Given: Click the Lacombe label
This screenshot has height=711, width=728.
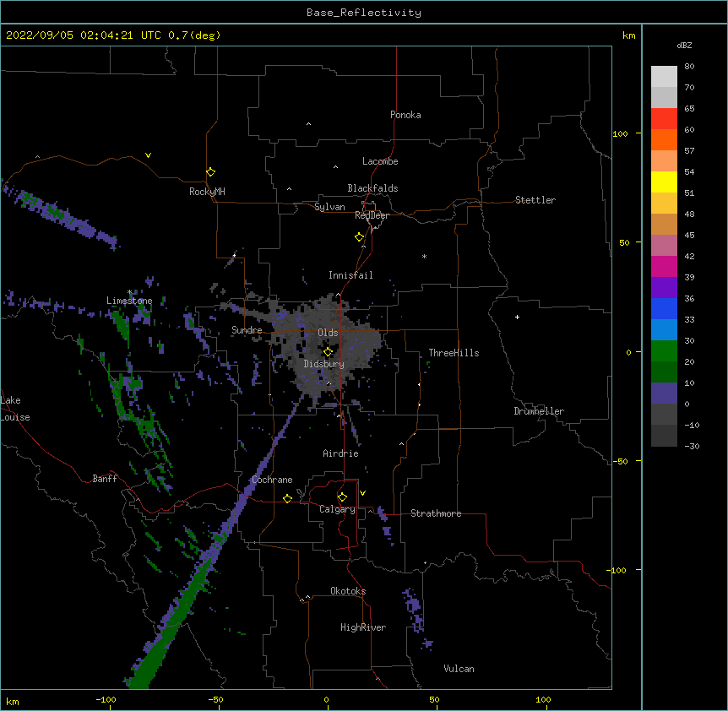Looking at the screenshot, I should 380,161.
